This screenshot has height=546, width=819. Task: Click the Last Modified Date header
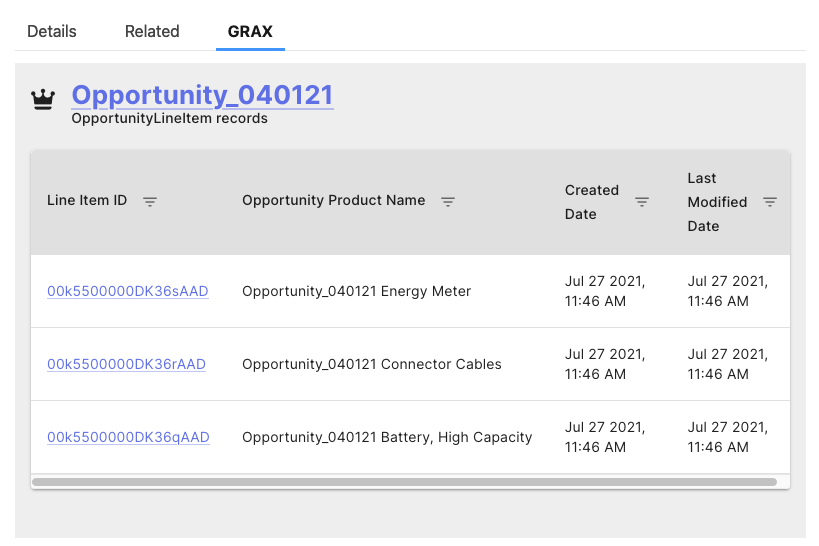pyautogui.click(x=717, y=202)
